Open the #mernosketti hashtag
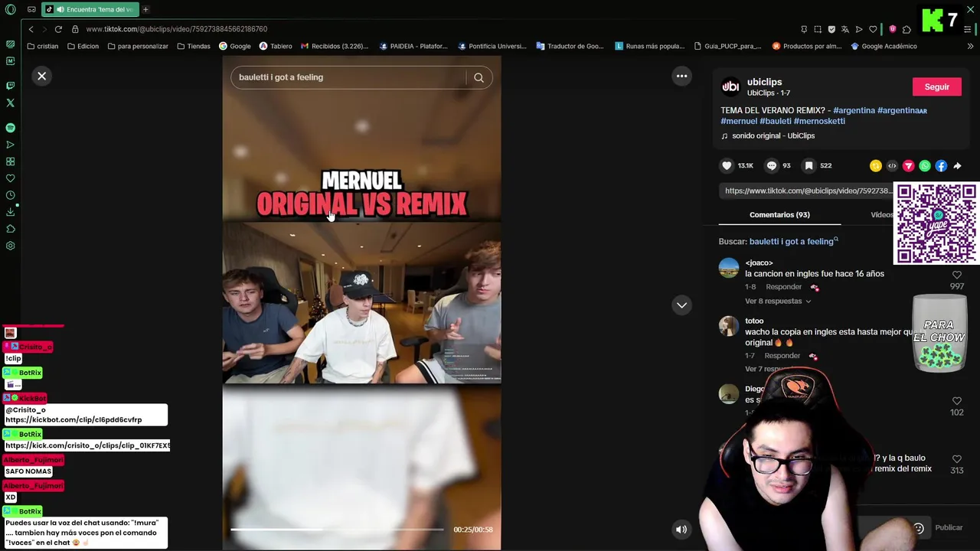 [x=819, y=121]
